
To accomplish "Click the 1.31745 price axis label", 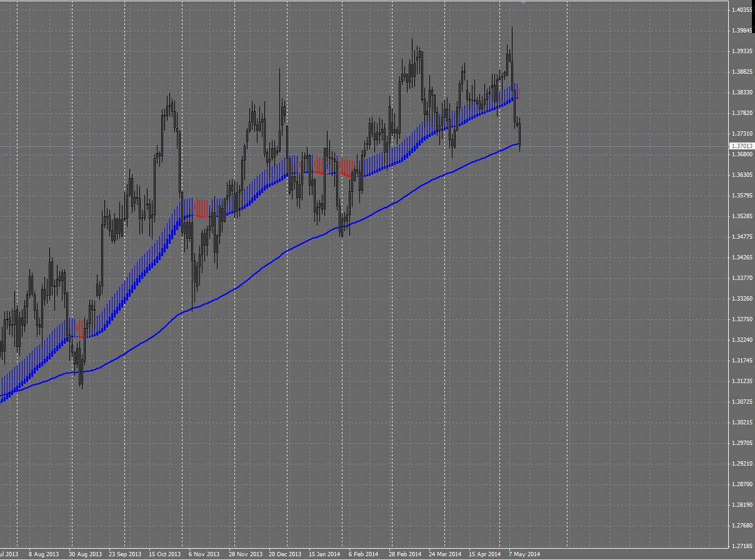I will 742,361.
